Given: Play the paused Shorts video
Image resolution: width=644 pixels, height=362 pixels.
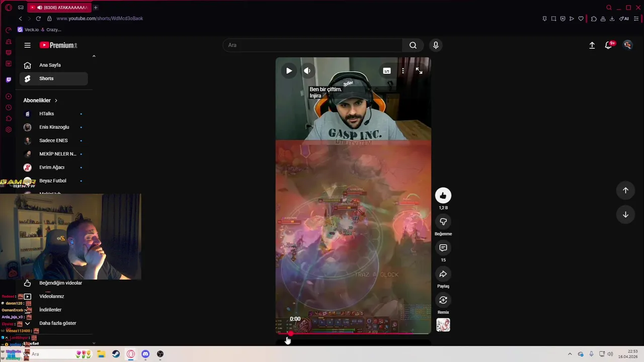Looking at the screenshot, I should 289,71.
